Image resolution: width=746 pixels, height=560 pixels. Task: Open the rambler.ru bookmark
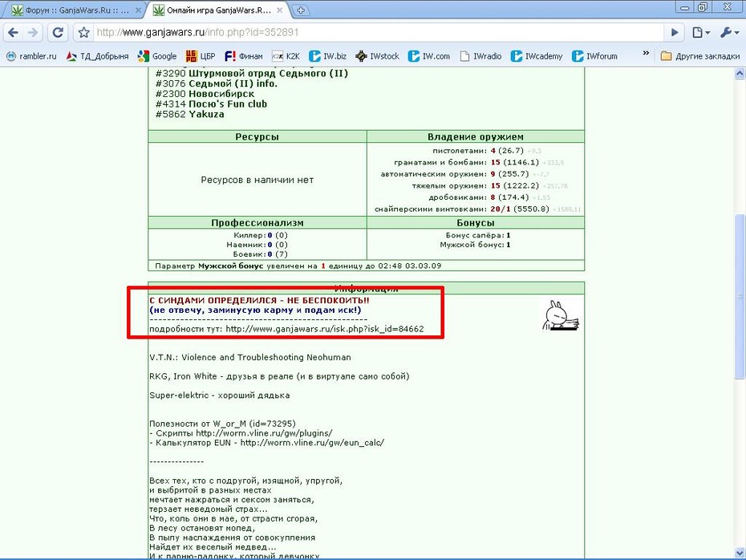coord(31,56)
